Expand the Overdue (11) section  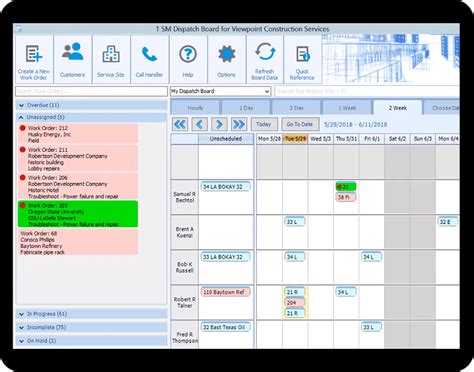click(x=92, y=105)
